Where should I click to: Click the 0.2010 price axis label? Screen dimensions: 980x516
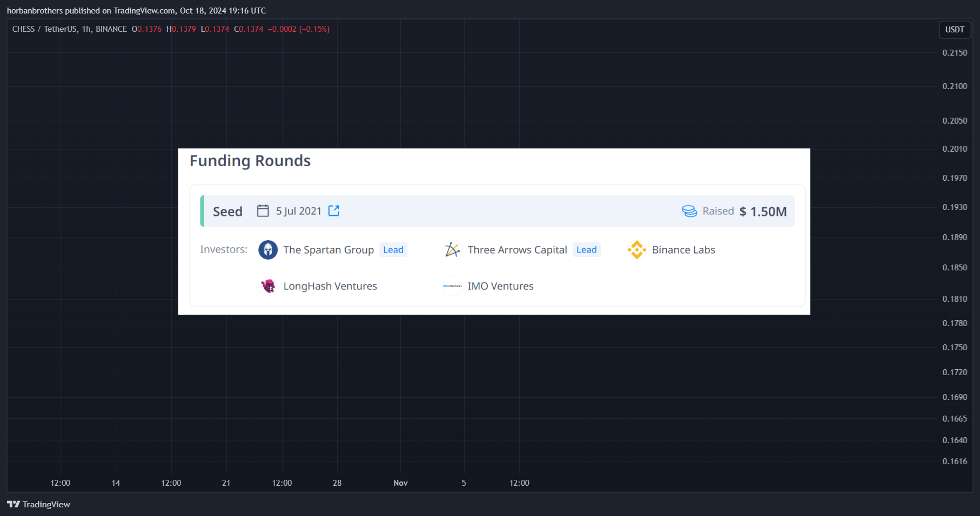pos(955,149)
